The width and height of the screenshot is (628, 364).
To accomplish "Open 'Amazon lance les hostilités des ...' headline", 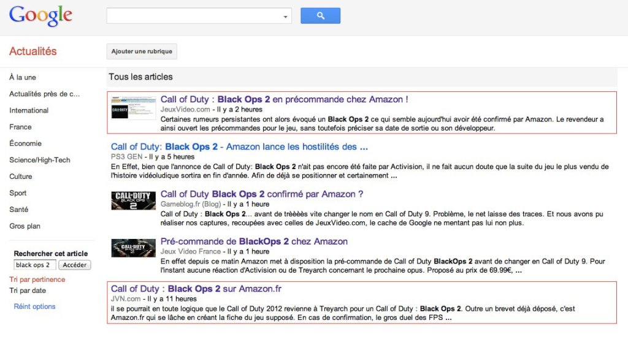I will coord(240,147).
